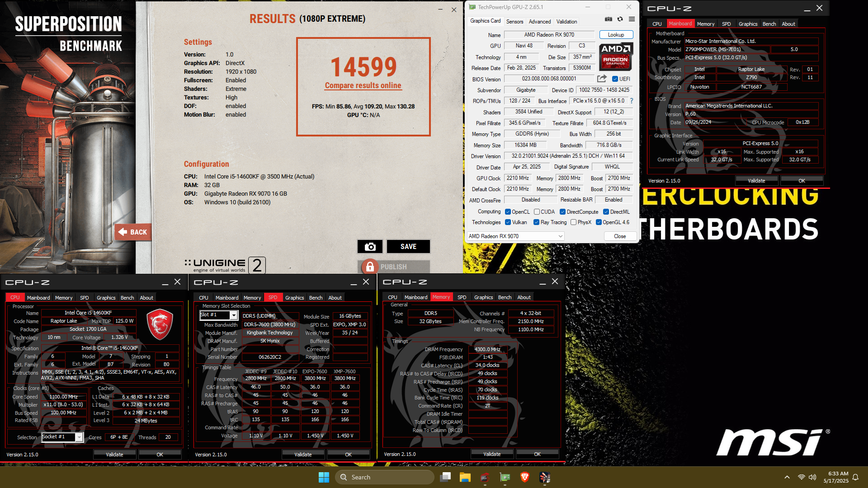Open the Windows Start menu

click(x=324, y=477)
